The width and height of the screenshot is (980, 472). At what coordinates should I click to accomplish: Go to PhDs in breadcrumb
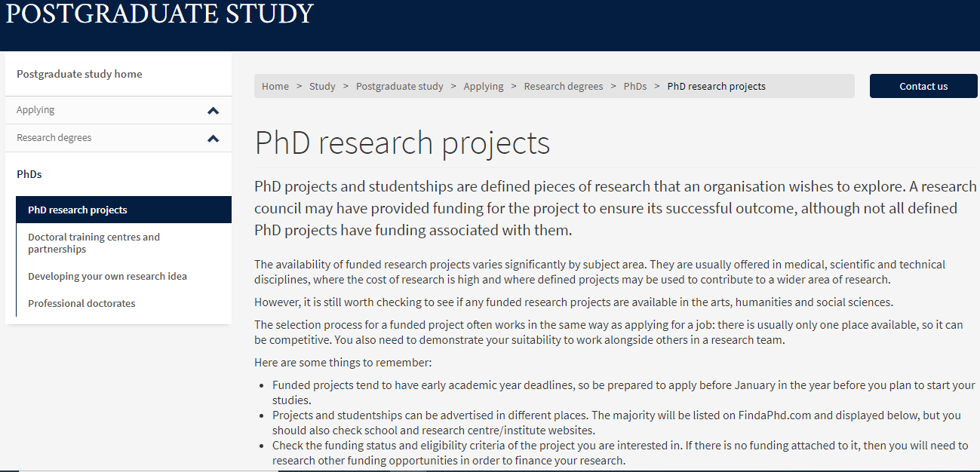click(x=635, y=86)
